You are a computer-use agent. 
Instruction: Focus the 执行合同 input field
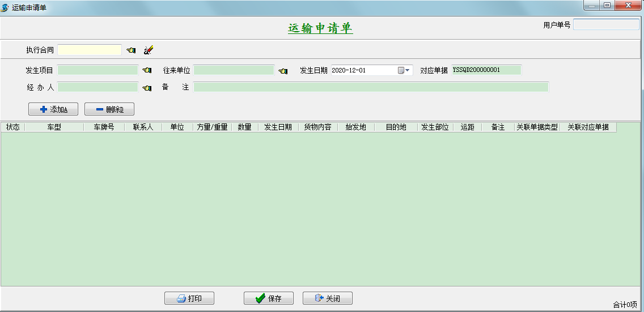coord(90,50)
